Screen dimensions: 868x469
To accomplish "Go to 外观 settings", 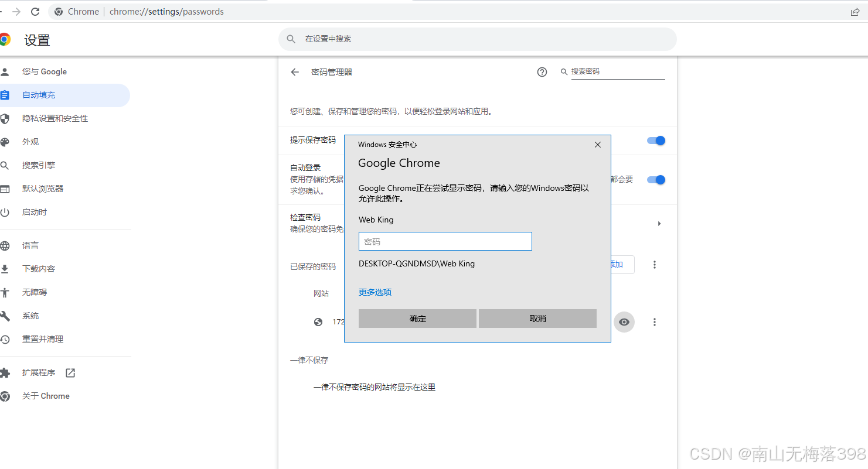I will tap(30, 142).
